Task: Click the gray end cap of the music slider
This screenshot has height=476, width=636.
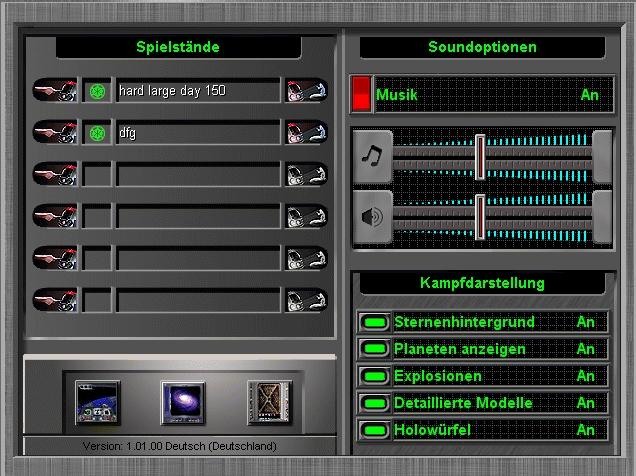Action: pos(602,157)
